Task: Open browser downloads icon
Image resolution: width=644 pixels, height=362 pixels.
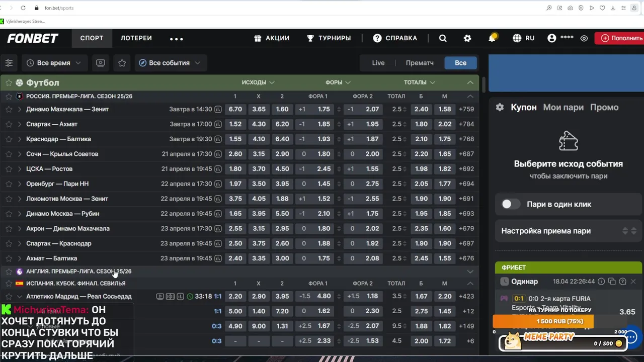Action: click(613, 8)
